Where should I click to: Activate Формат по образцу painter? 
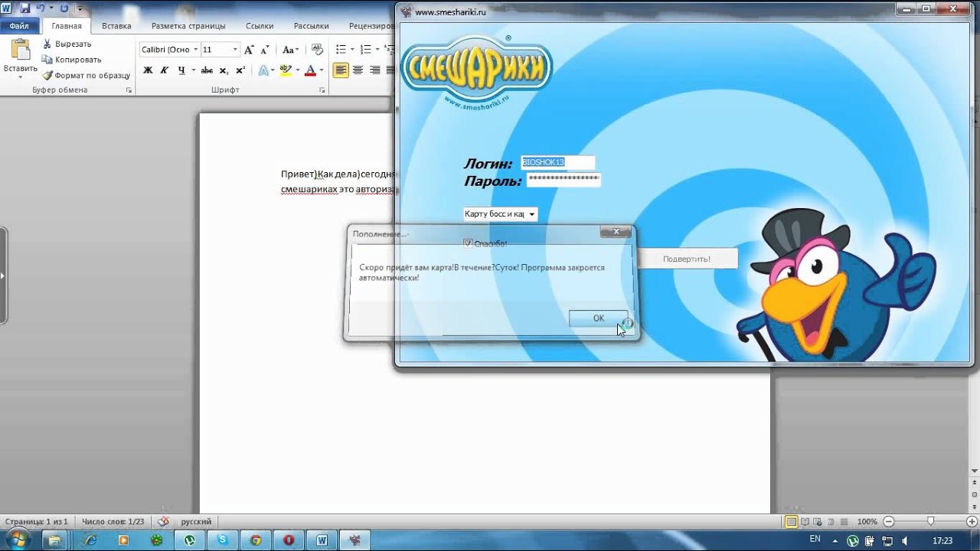(87, 76)
